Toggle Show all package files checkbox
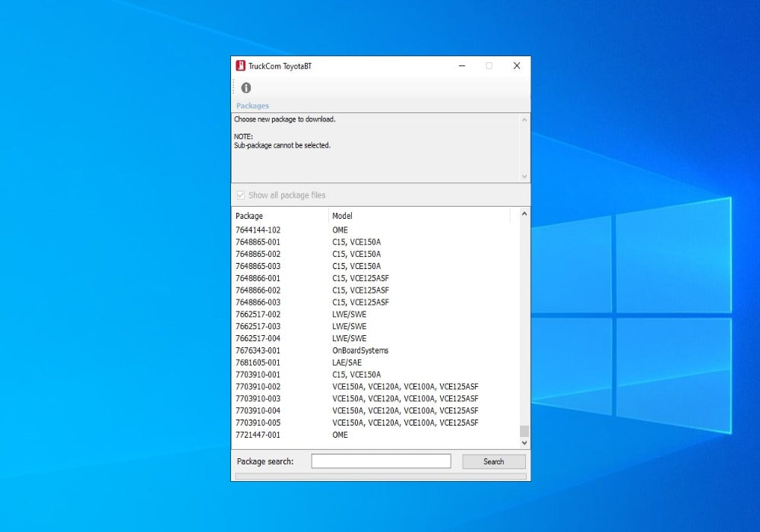This screenshot has height=532, width=760. (241, 195)
